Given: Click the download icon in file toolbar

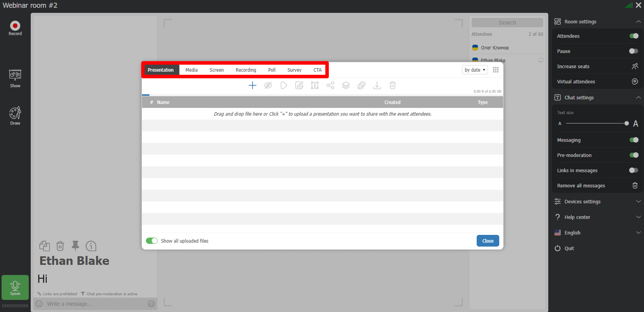Looking at the screenshot, I should pyautogui.click(x=377, y=85).
